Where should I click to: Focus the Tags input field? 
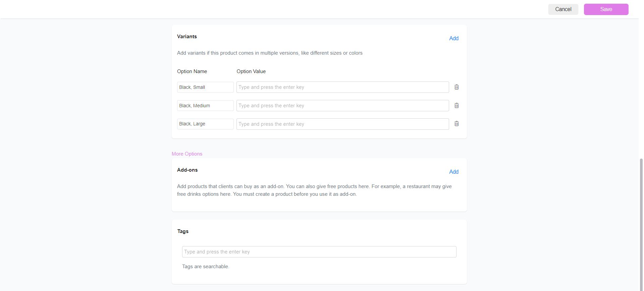(319, 252)
